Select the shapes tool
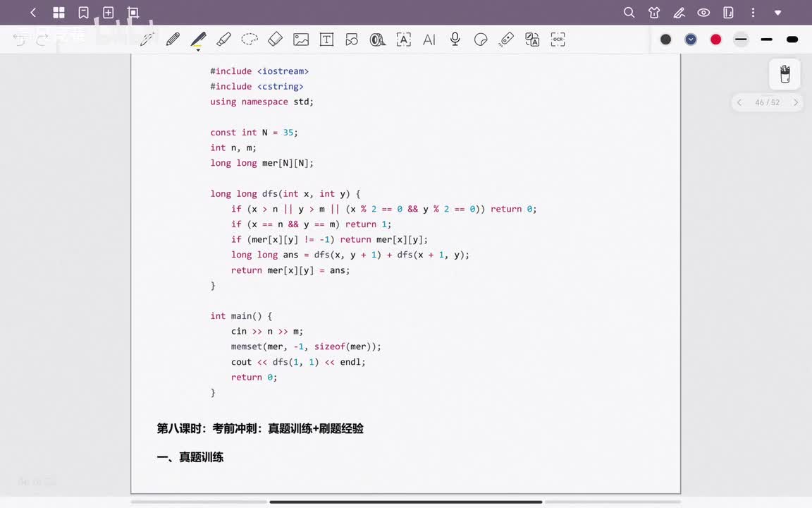This screenshot has width=812, height=508. tap(352, 40)
